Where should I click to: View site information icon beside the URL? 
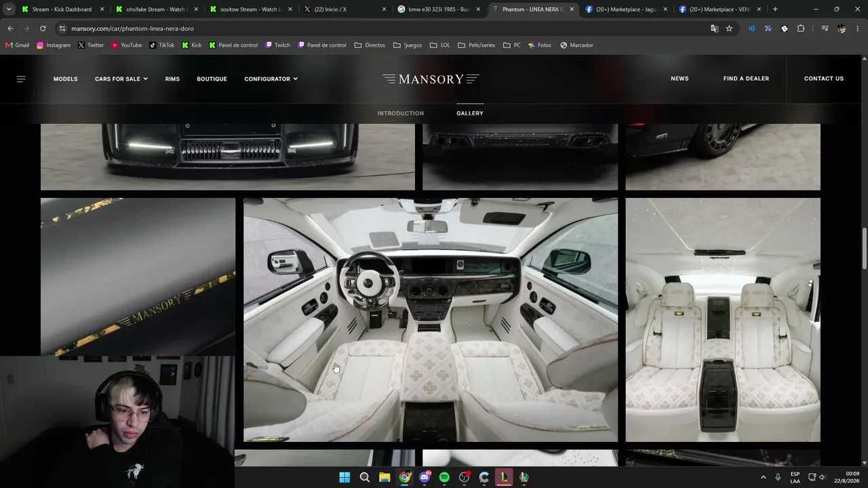pyautogui.click(x=62, y=28)
